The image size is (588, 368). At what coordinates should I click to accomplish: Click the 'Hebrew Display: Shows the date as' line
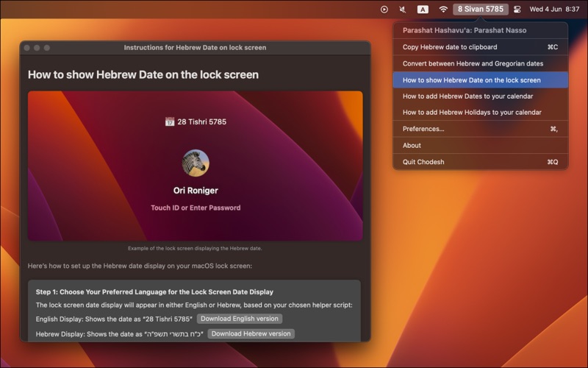120,334
